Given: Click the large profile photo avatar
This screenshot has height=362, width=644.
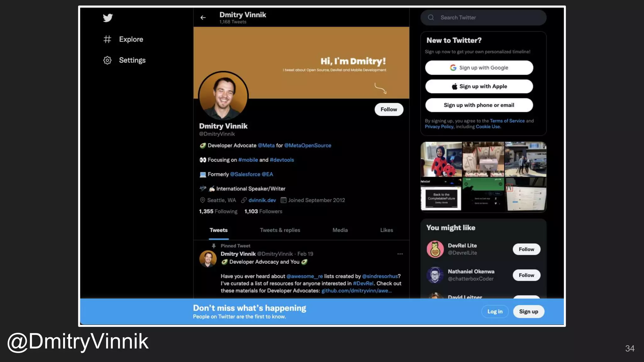Looking at the screenshot, I should [223, 96].
